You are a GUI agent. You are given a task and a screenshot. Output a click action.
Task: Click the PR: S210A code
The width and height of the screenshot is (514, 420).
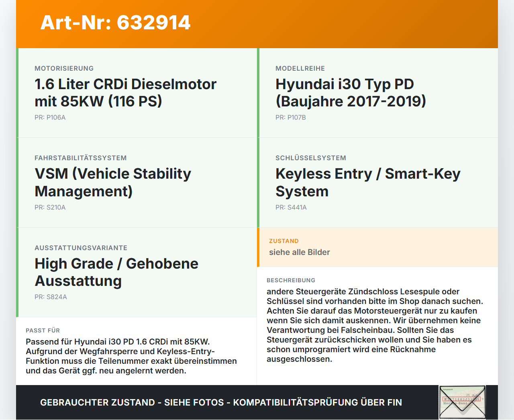(x=50, y=207)
